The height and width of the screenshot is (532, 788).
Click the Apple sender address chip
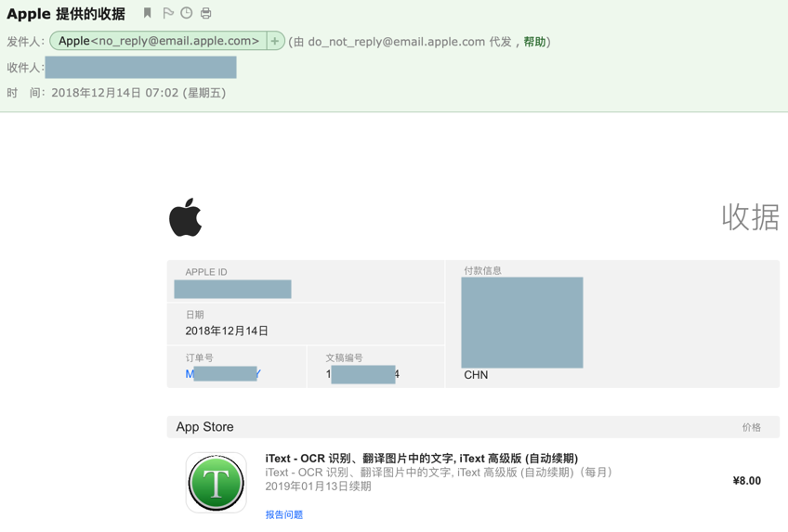point(158,41)
